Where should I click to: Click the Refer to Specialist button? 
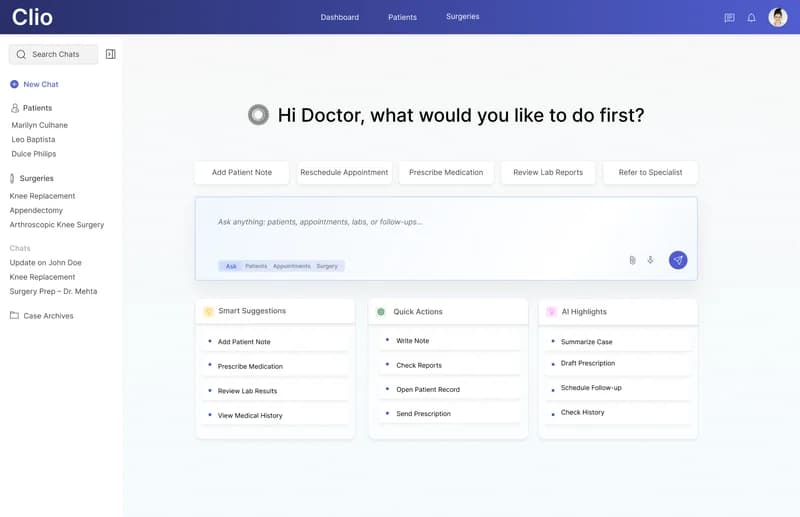point(651,173)
